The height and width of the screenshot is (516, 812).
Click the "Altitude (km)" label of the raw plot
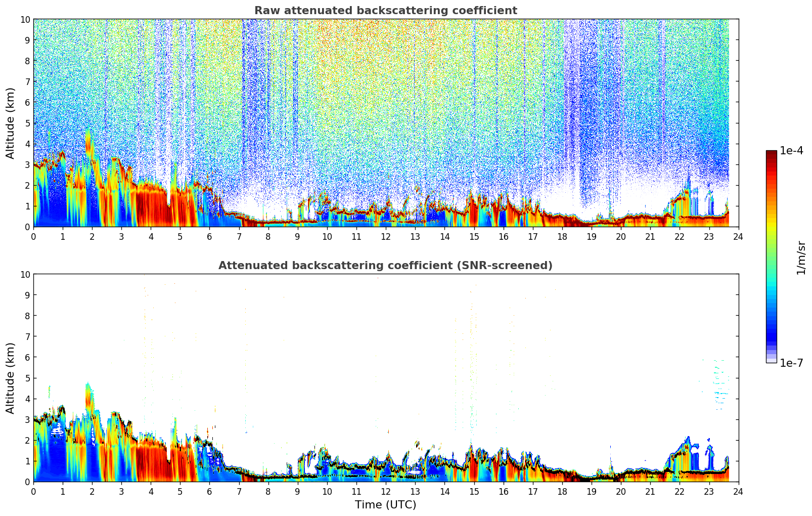pyautogui.click(x=11, y=123)
